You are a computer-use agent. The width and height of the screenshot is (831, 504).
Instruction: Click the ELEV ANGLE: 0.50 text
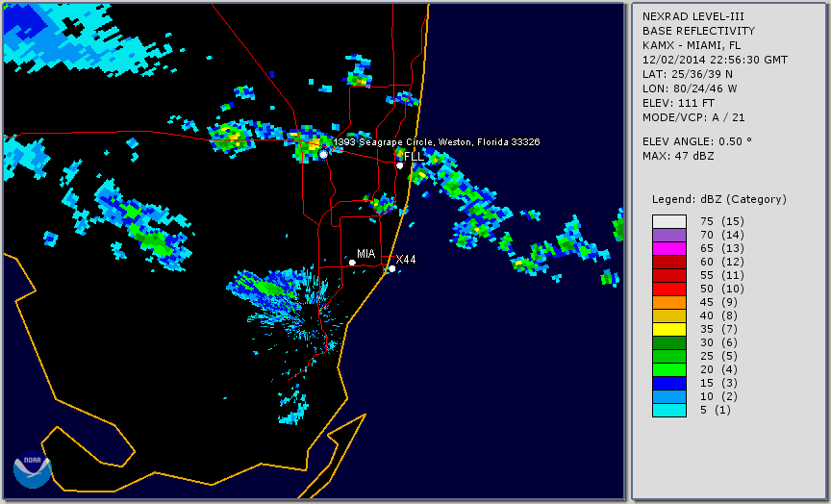pyautogui.click(x=697, y=141)
